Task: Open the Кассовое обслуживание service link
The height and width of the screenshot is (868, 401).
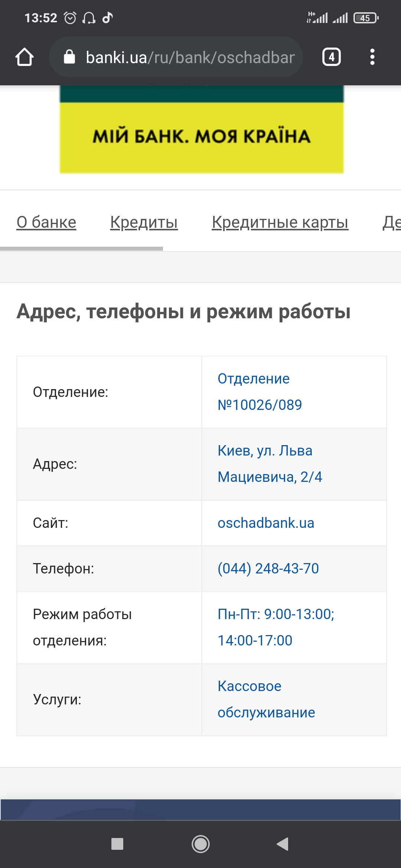Action: point(266,699)
